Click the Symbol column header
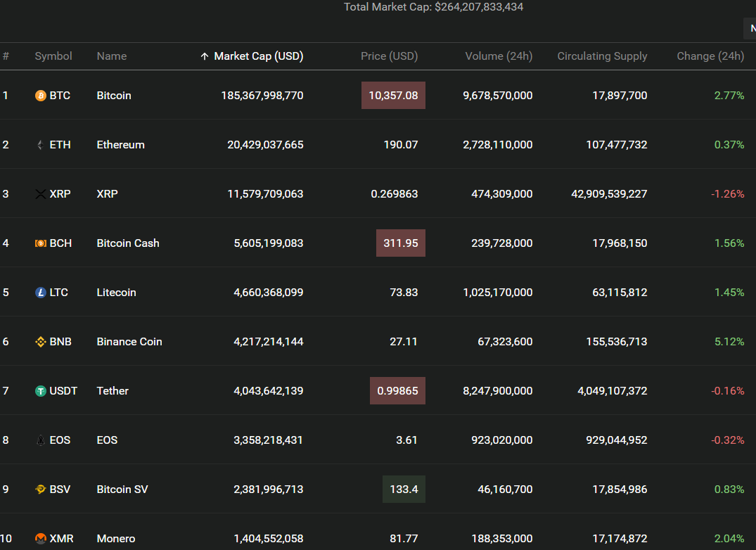The width and height of the screenshot is (756, 550). tap(53, 56)
